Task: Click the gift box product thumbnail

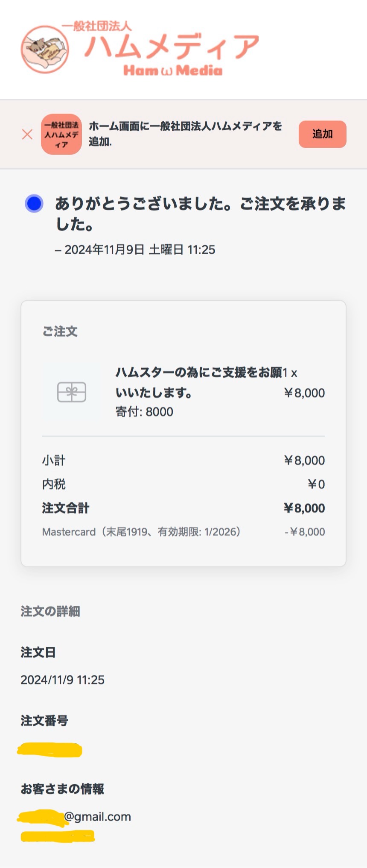Action: [72, 392]
